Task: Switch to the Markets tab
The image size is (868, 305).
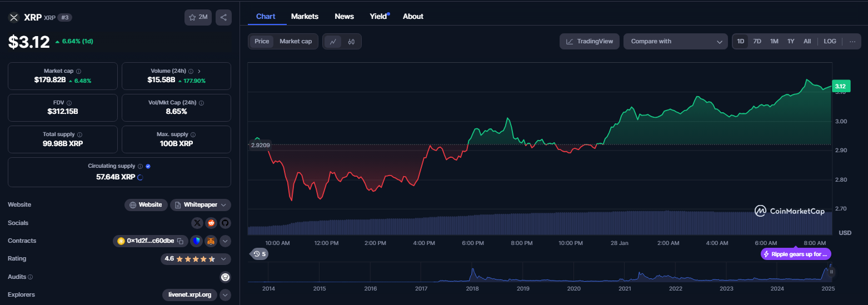Action: (305, 16)
